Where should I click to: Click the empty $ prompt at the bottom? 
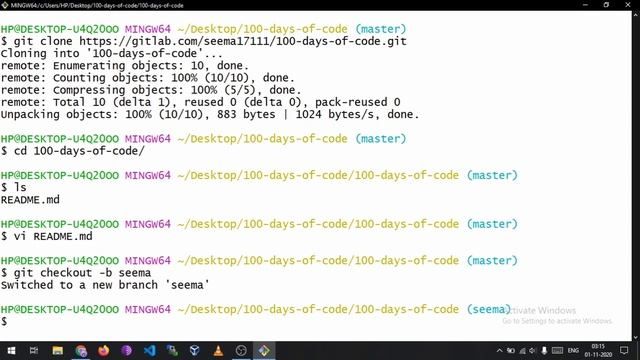coord(4,322)
